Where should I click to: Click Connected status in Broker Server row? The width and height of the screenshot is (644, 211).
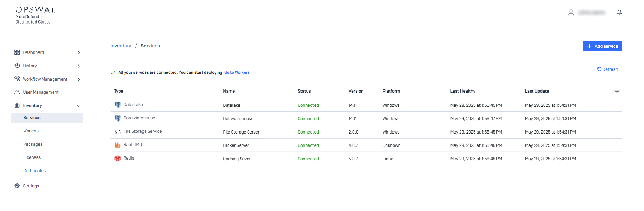tap(308, 145)
